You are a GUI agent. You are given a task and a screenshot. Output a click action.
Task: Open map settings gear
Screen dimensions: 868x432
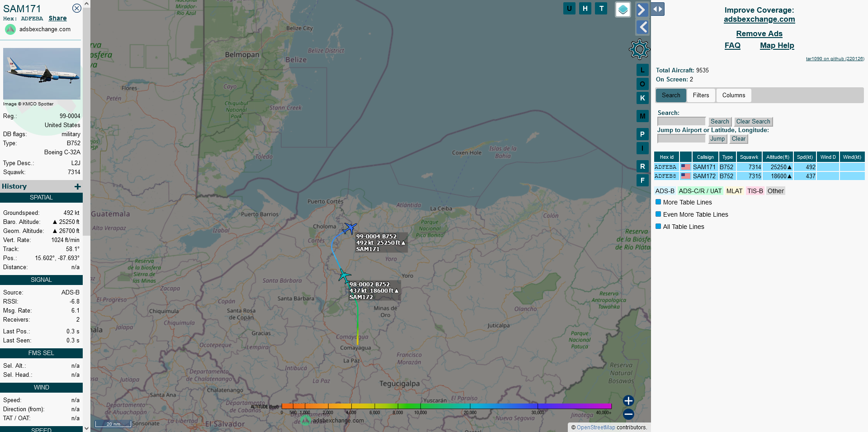point(639,49)
